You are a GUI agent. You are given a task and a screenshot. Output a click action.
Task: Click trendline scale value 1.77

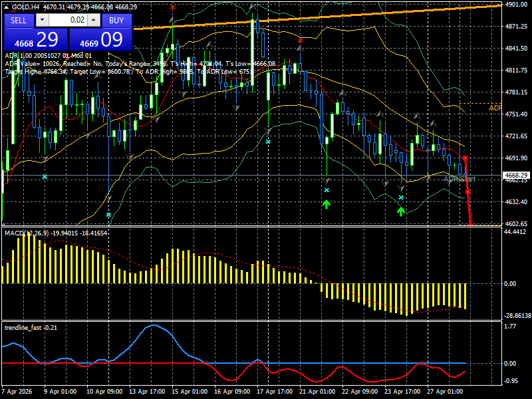tap(510, 326)
